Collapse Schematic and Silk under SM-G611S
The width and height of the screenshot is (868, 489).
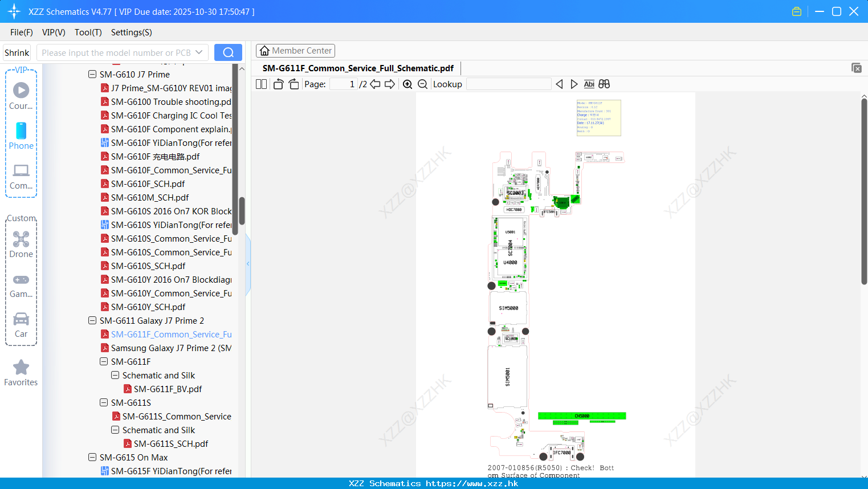(x=115, y=430)
